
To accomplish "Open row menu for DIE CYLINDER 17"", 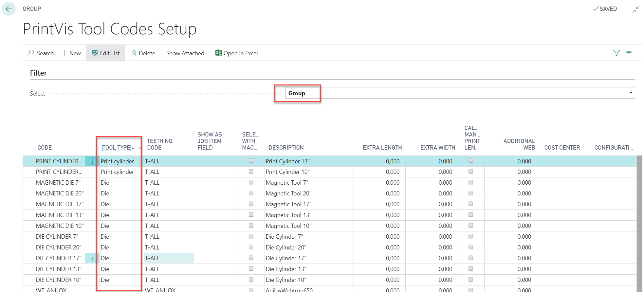I will [92, 258].
